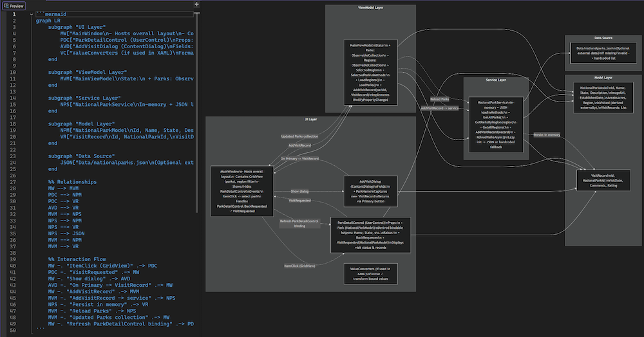
Task: Click the AddVisitDialog node in the diagram
Action: click(370, 191)
